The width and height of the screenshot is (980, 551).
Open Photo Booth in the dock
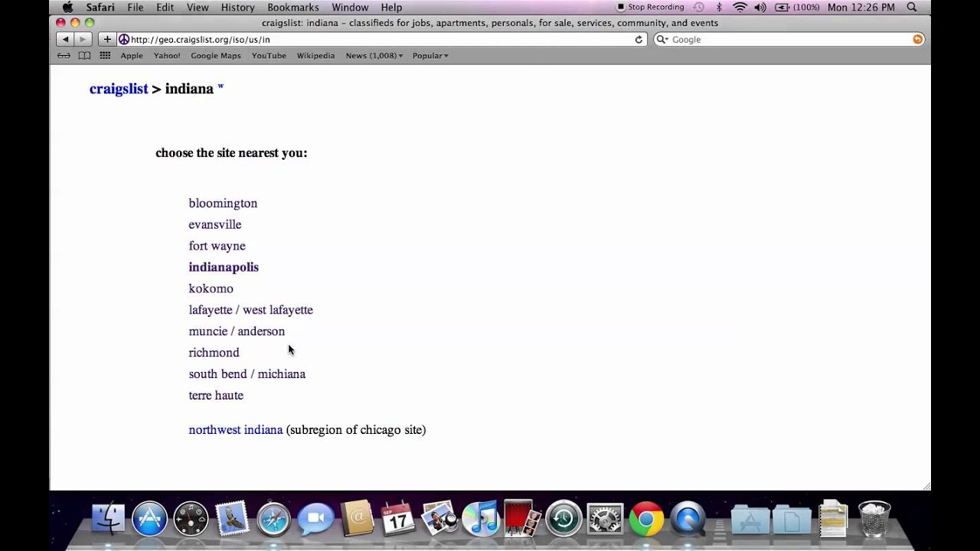tap(522, 519)
